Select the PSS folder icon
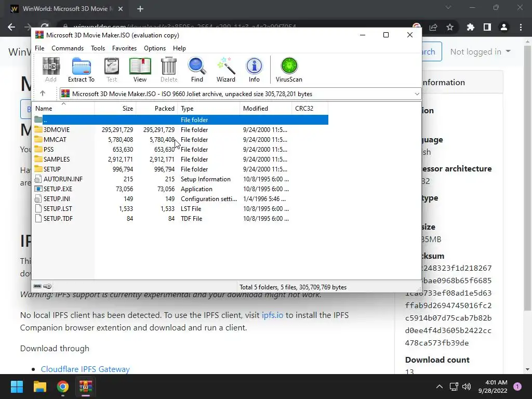This screenshot has width=532, height=399. click(38, 149)
